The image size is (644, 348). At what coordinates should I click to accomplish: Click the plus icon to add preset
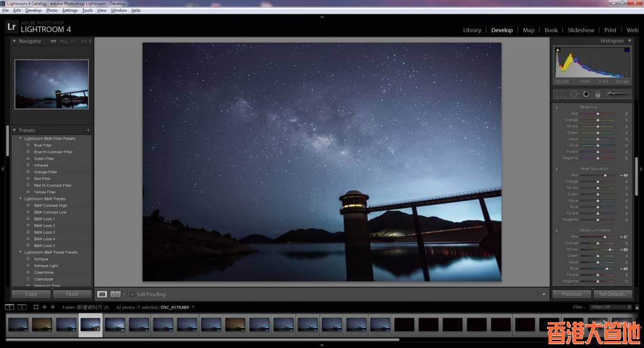tap(88, 131)
